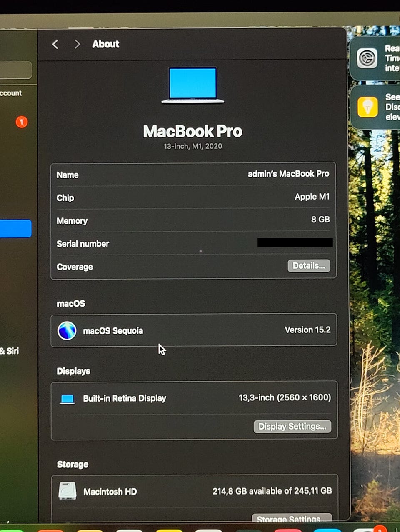Click the Macintosh HD drive icon
The image size is (400, 532).
(x=67, y=491)
